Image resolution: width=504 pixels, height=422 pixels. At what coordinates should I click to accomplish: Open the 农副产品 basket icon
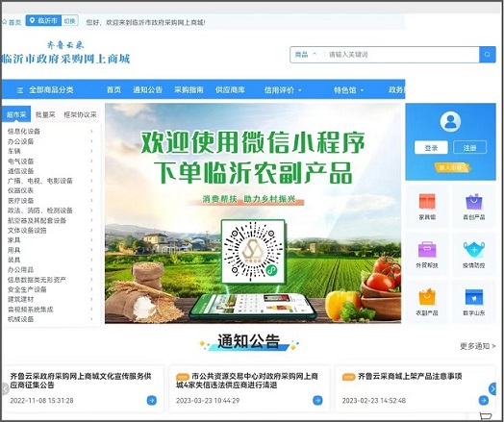[427, 297]
